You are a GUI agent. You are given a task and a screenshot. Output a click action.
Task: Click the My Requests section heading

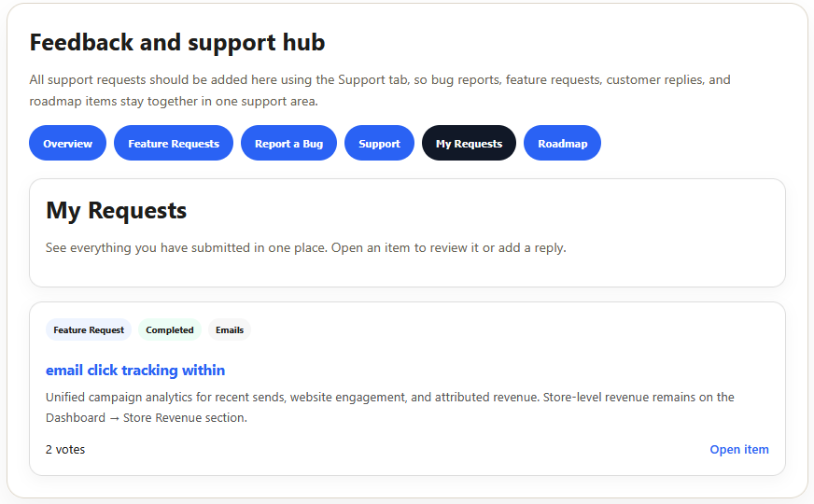117,211
